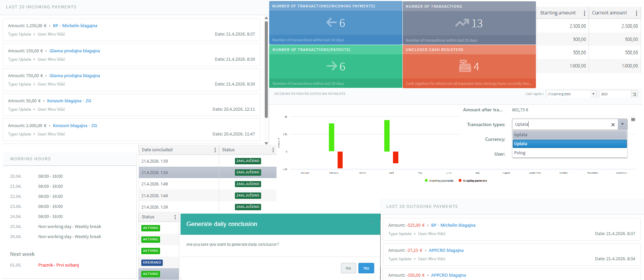Open Date concluded column menu icon

[215, 150]
